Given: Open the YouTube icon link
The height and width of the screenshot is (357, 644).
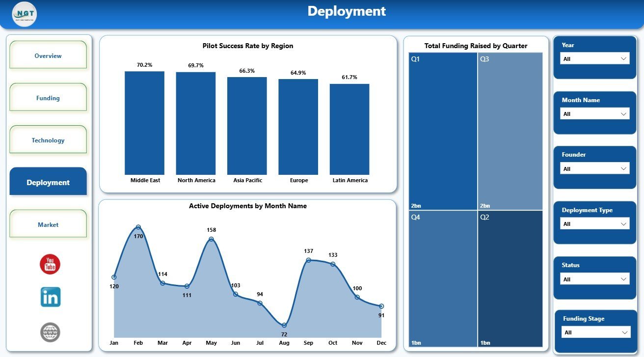Looking at the screenshot, I should [50, 264].
